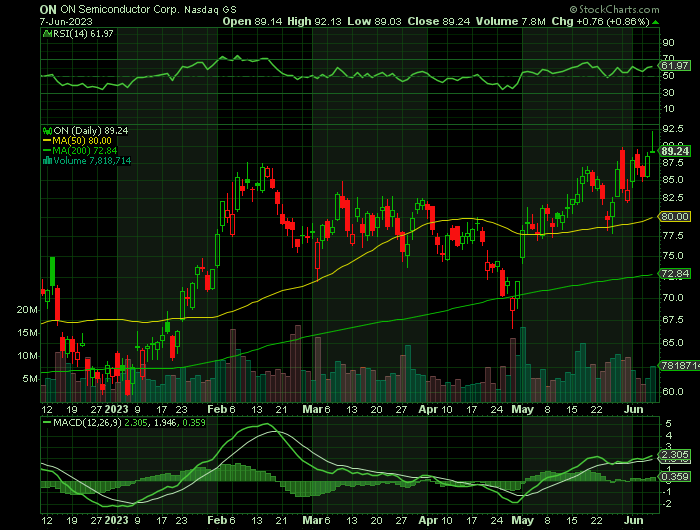The image size is (700, 530).
Task: Select the Close 89.24 value in the header
Action: 438,21
